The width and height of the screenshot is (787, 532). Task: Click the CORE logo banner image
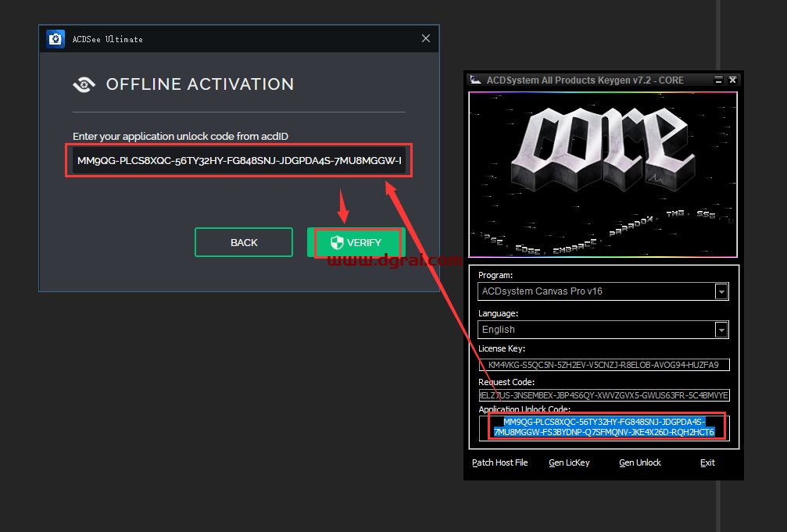(603, 174)
